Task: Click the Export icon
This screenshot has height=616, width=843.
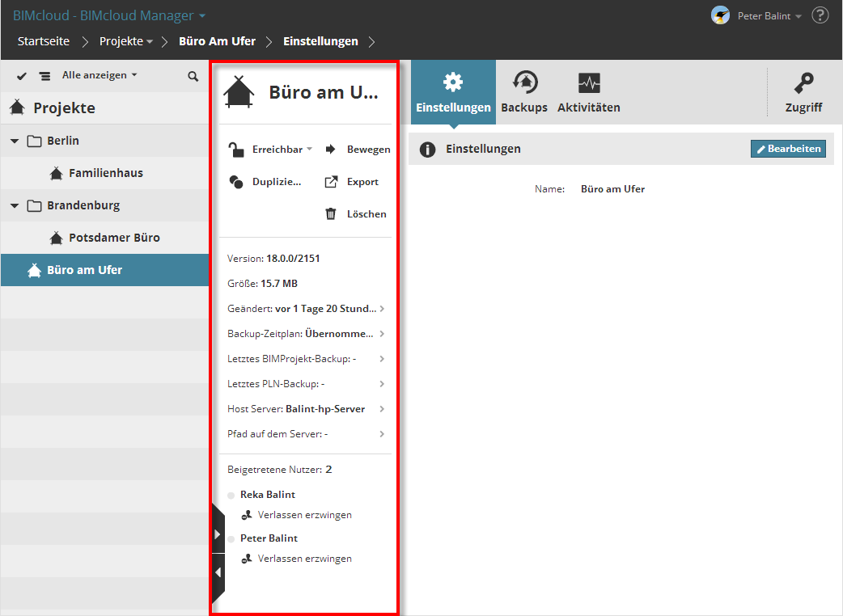Action: [331, 182]
